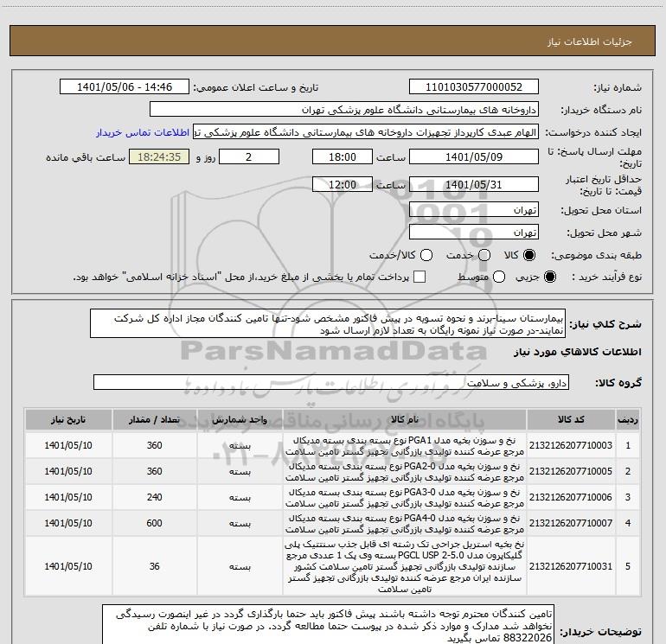Click the unit بسته in row 2
The width and height of the screenshot is (666, 644).
(240, 471)
